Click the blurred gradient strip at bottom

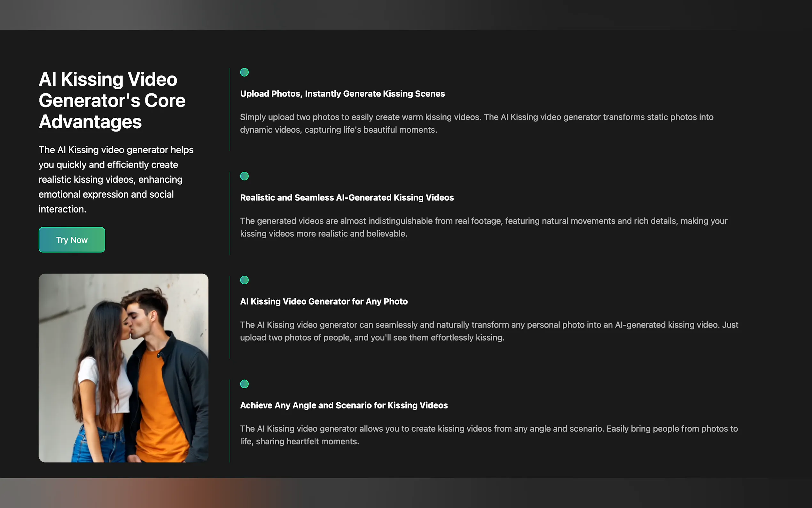point(406,493)
